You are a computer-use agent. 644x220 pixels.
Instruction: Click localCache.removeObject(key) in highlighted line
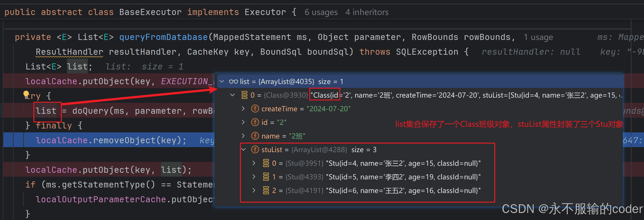coord(111,140)
